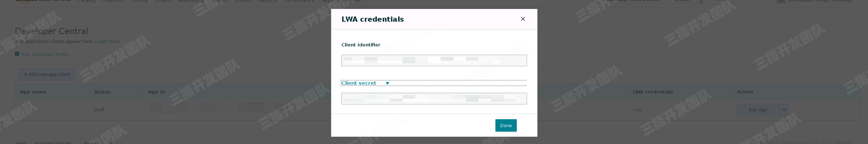Close the LWA credentials dialog

point(523,19)
